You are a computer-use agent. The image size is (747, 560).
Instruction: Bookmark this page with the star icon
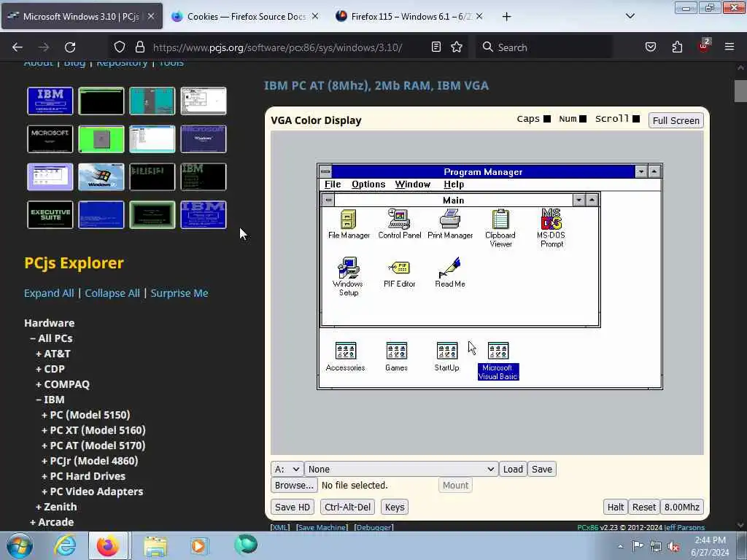point(457,47)
